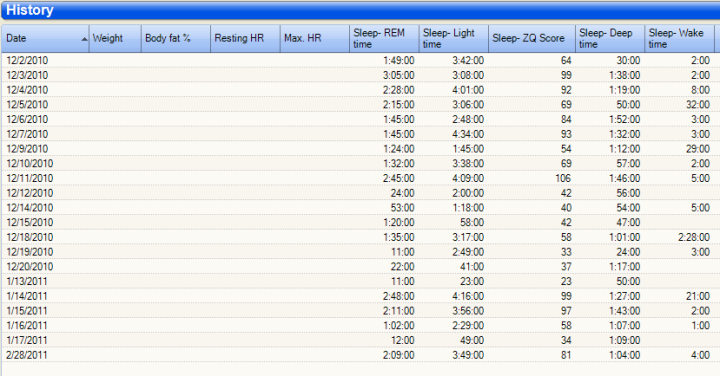Click ZQ score 23 on 1/13/2011
Image resolution: width=720 pixels, height=376 pixels.
point(566,281)
